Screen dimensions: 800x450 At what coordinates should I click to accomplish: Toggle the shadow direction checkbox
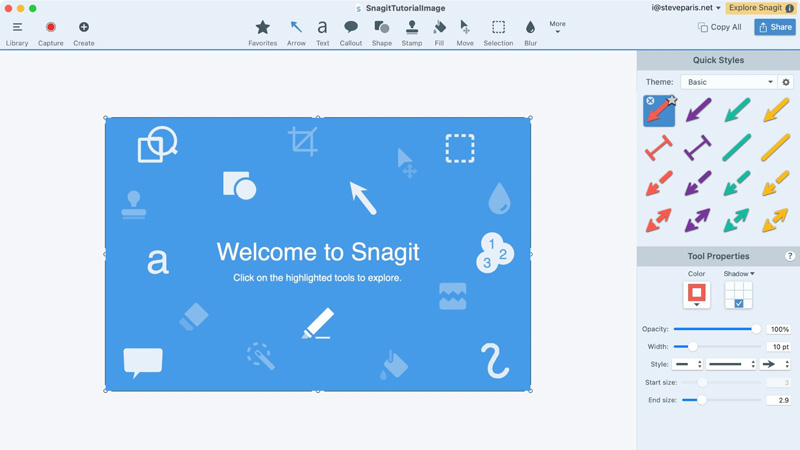click(x=739, y=304)
